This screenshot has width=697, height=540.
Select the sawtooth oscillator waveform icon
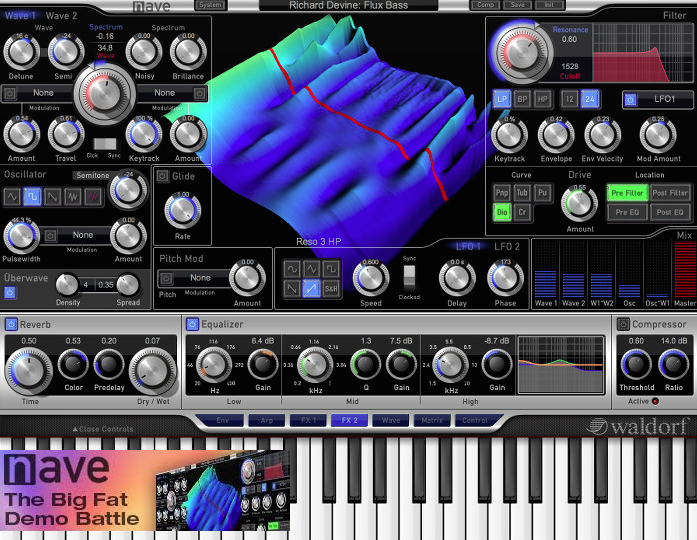[x=52, y=196]
